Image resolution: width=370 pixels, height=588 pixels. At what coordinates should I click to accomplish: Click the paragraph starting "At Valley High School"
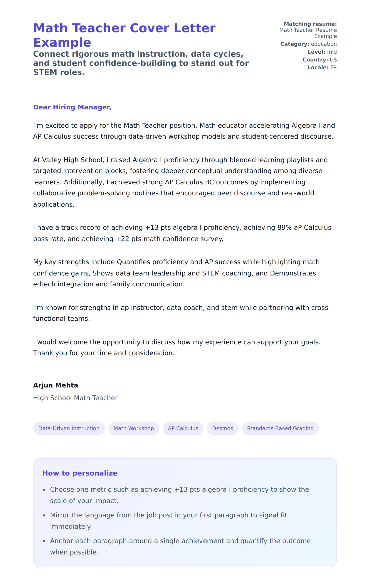coord(180,182)
